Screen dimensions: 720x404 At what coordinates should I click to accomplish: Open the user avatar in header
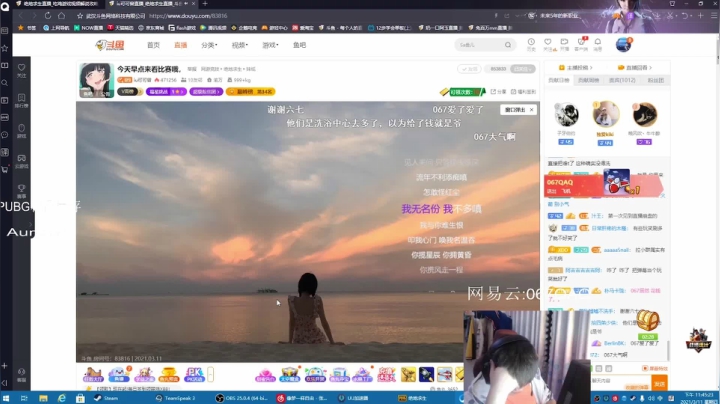coord(623,45)
